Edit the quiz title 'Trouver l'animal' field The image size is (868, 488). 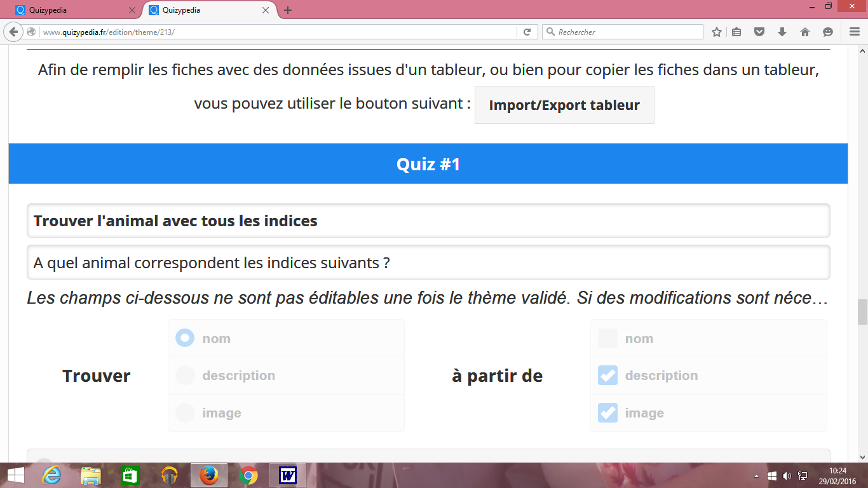[428, 221]
